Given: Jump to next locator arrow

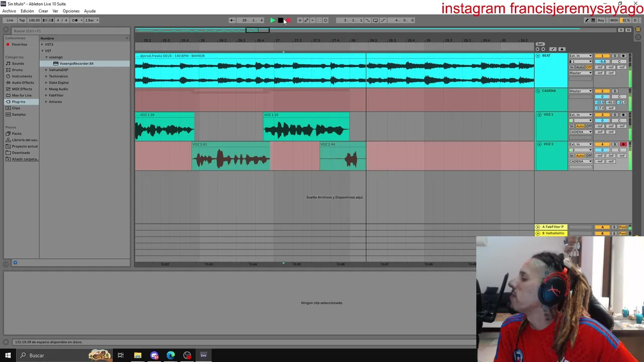Looking at the screenshot, I should [x=543, y=49].
